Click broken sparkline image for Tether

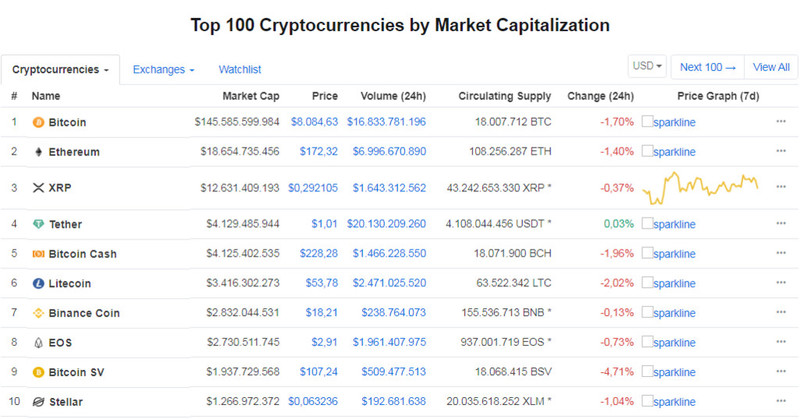coord(668,224)
